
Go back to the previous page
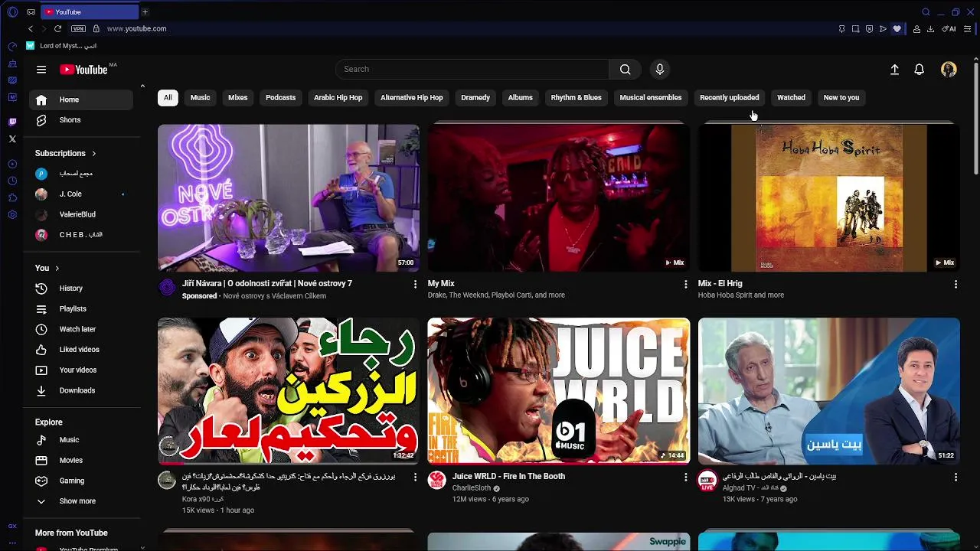coord(31,28)
